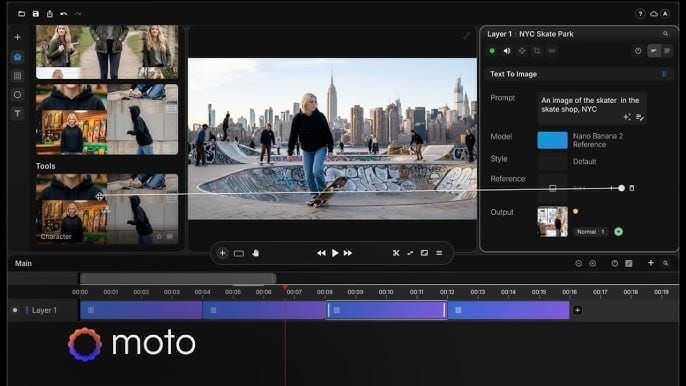Click the cut/split scissors icon
The width and height of the screenshot is (686, 386).
point(396,253)
